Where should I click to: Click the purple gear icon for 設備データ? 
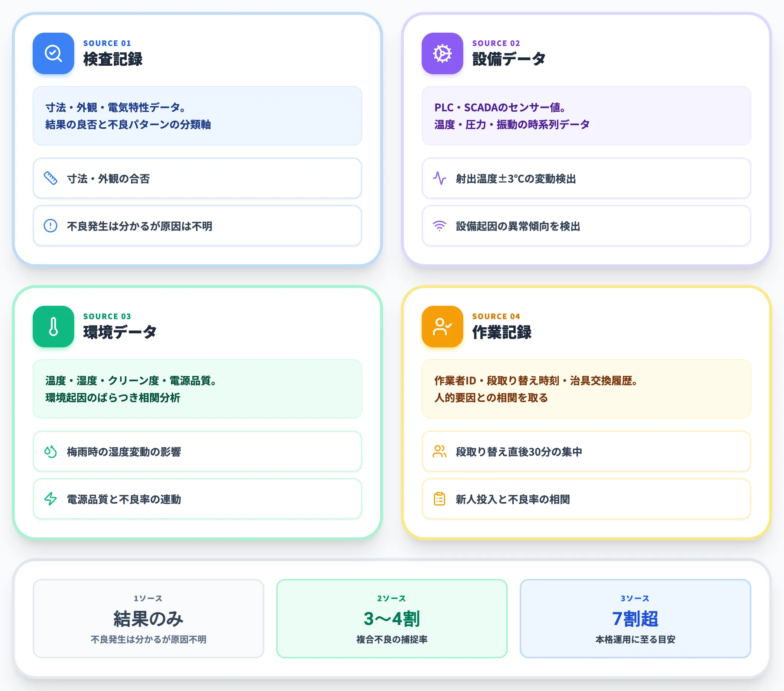coord(442,53)
